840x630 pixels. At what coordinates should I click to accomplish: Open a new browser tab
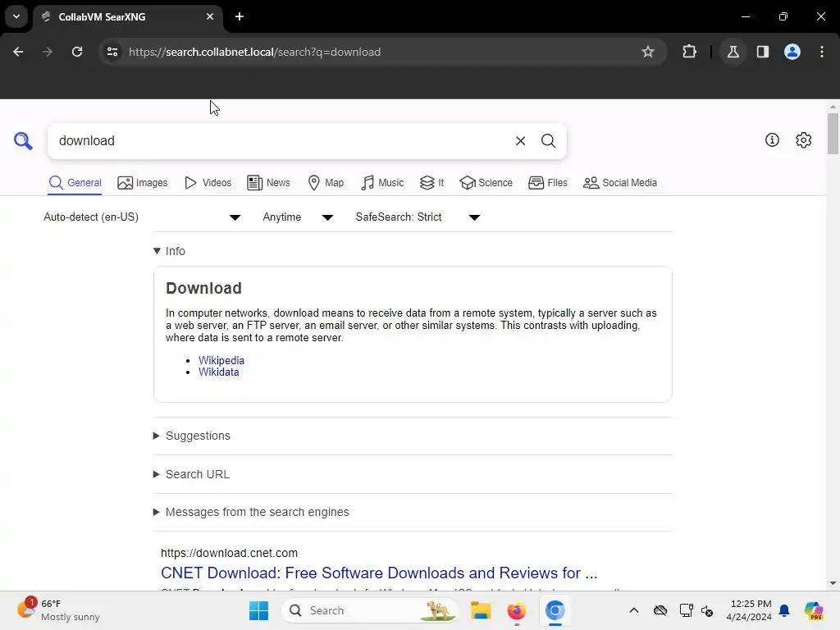coord(240,16)
